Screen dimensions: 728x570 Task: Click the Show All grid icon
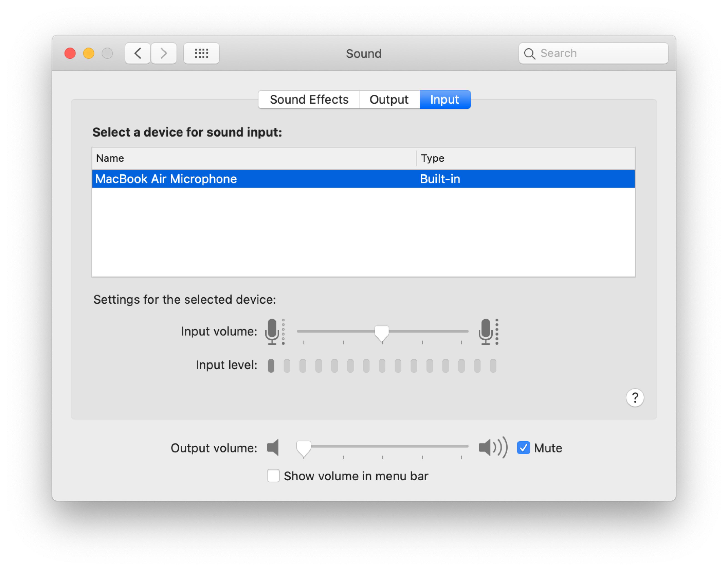201,53
